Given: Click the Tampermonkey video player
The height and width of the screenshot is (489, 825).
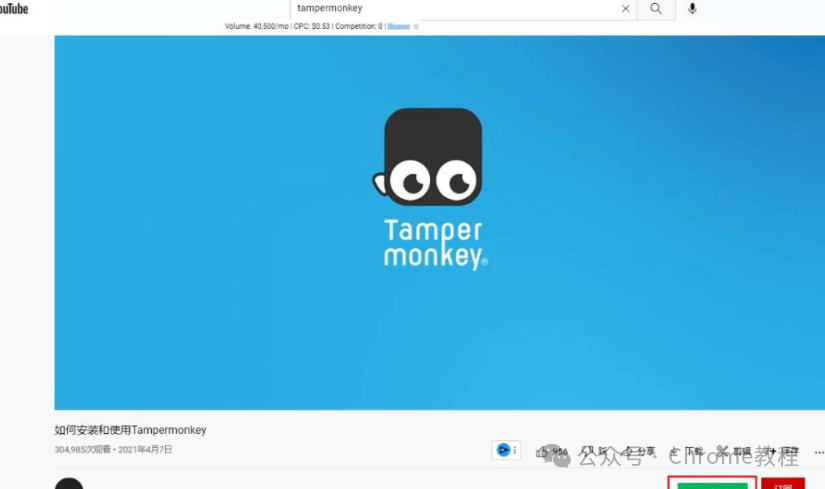Looking at the screenshot, I should [439, 223].
